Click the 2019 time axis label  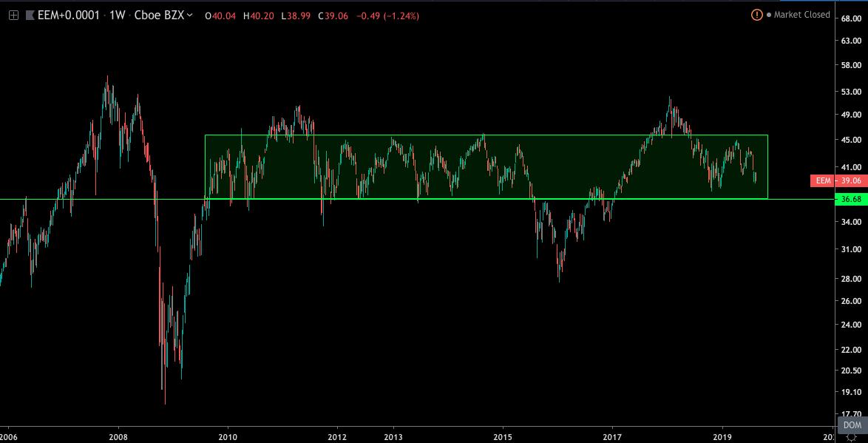click(x=722, y=437)
